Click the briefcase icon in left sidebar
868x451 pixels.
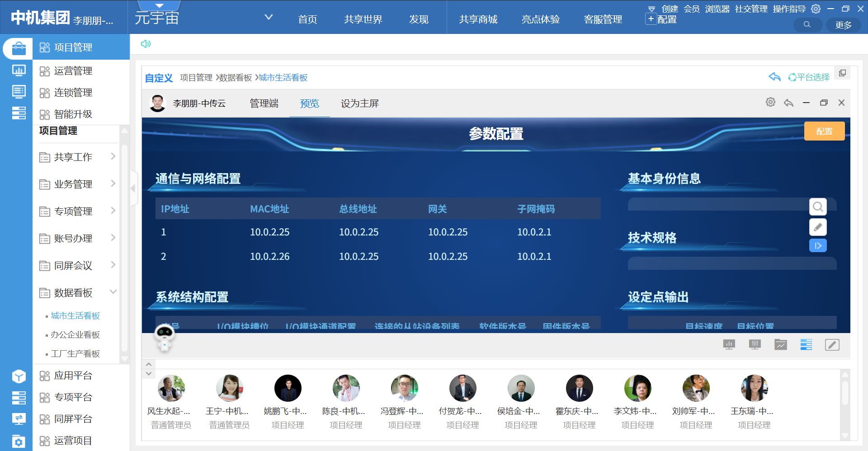pyautogui.click(x=19, y=48)
